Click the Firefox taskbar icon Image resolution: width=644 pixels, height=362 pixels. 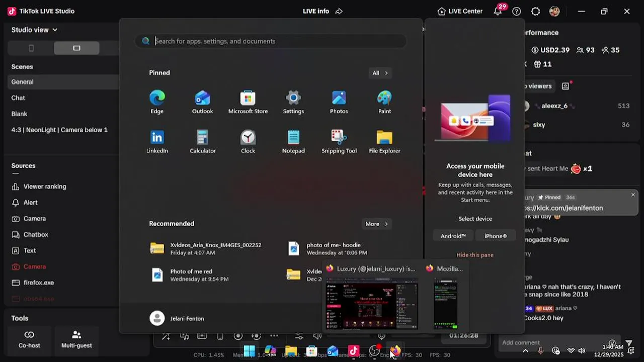click(x=395, y=350)
